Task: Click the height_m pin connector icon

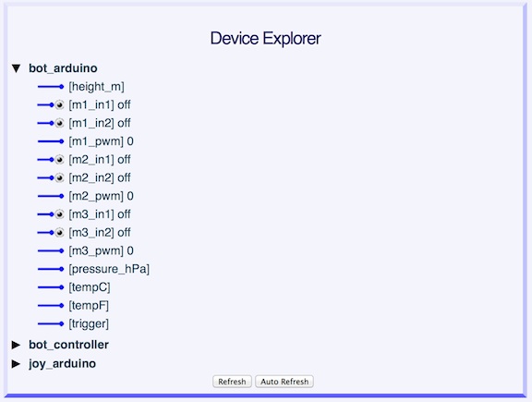Action: [x=51, y=87]
